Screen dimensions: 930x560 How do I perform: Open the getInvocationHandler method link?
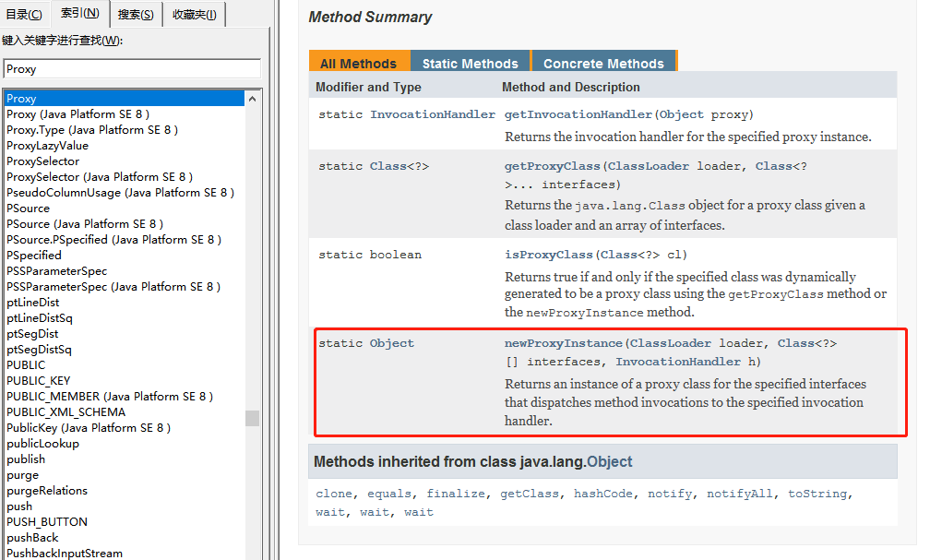[578, 114]
